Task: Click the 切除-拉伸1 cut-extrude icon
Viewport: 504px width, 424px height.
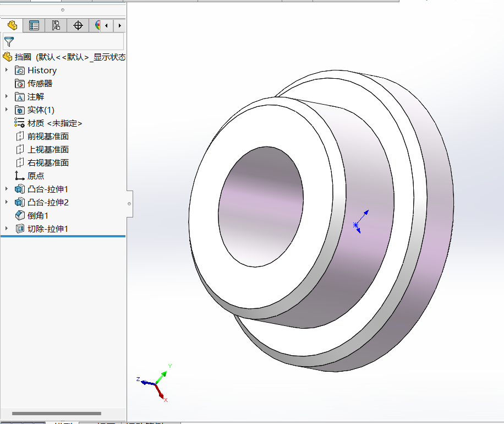Action: (20, 229)
